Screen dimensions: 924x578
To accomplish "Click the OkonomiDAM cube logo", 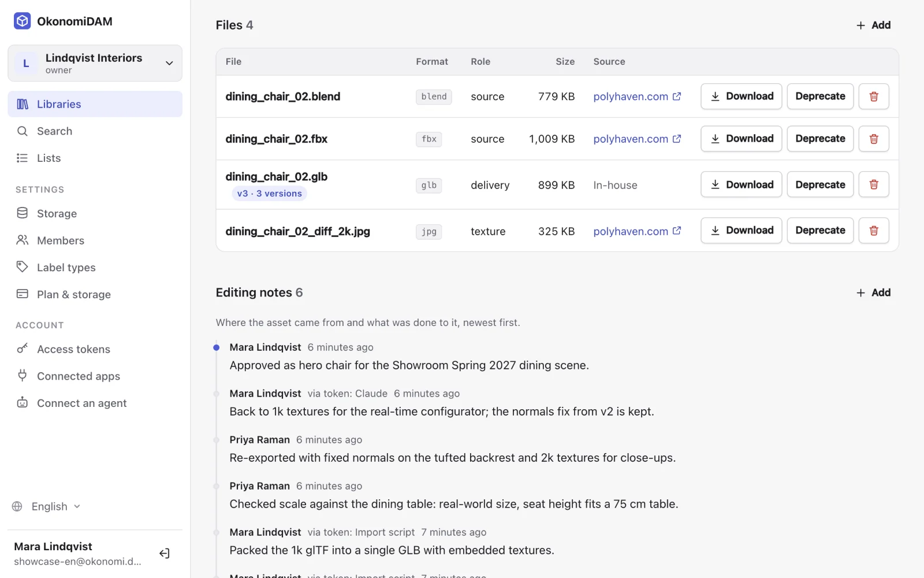I will point(22,21).
